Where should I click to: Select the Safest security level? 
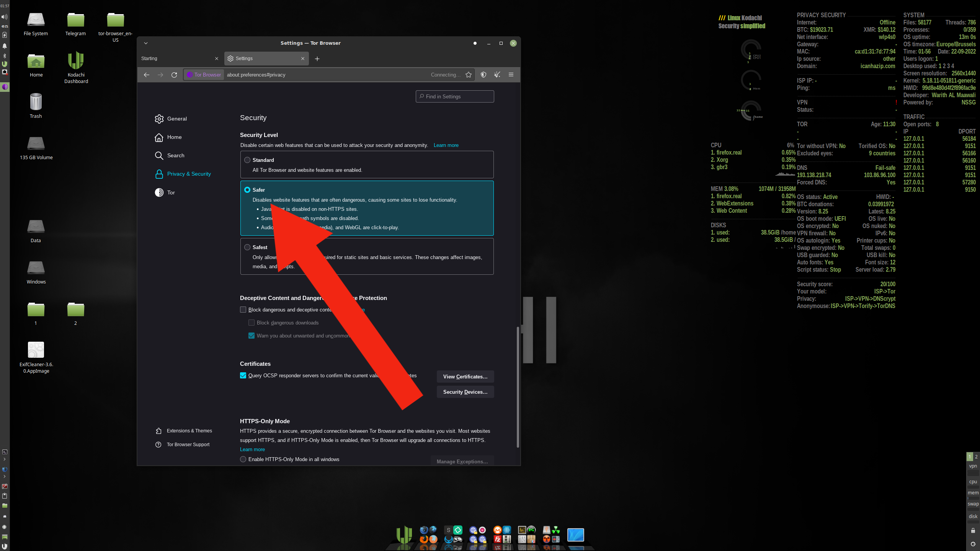pos(247,247)
